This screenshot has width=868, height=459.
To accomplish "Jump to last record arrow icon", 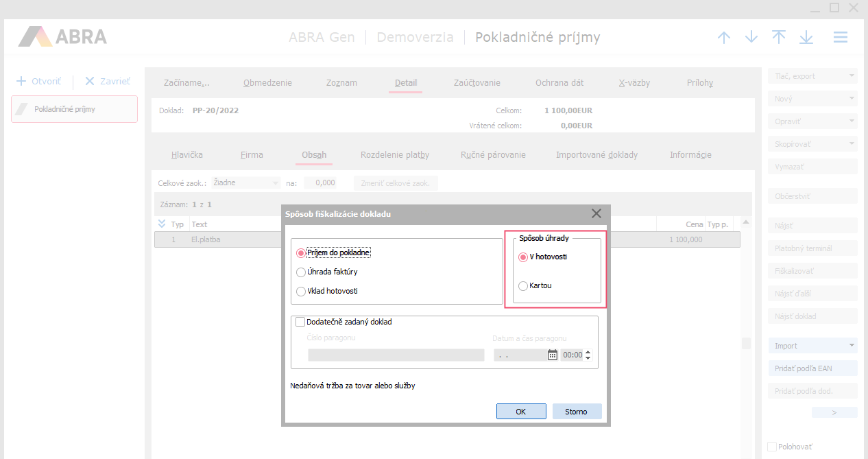I will point(806,38).
